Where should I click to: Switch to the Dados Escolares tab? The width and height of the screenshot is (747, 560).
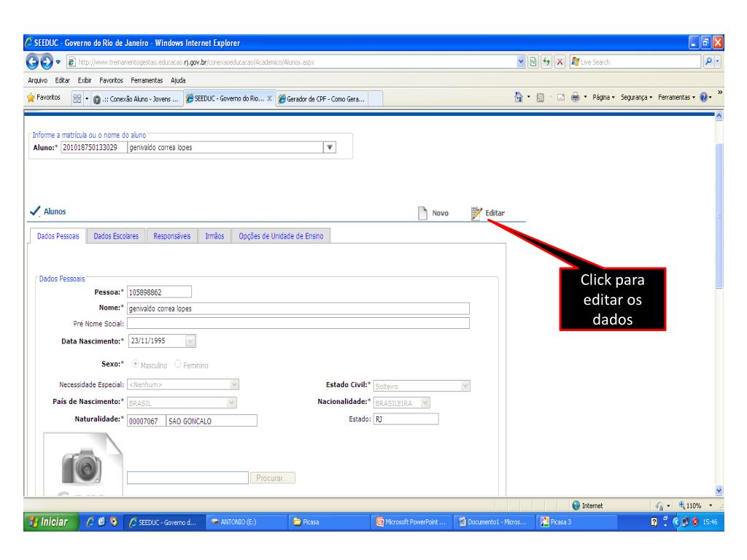click(x=116, y=236)
